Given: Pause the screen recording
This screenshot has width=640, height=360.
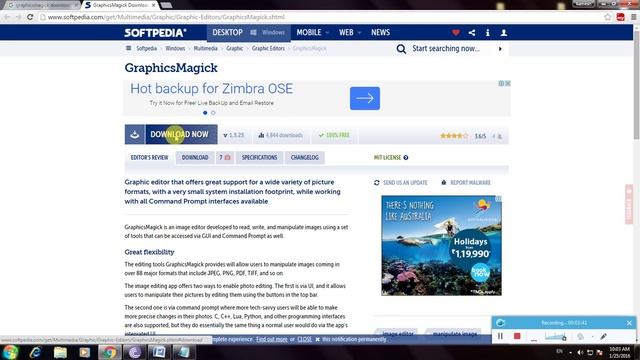Looking at the screenshot, I should tap(500, 336).
